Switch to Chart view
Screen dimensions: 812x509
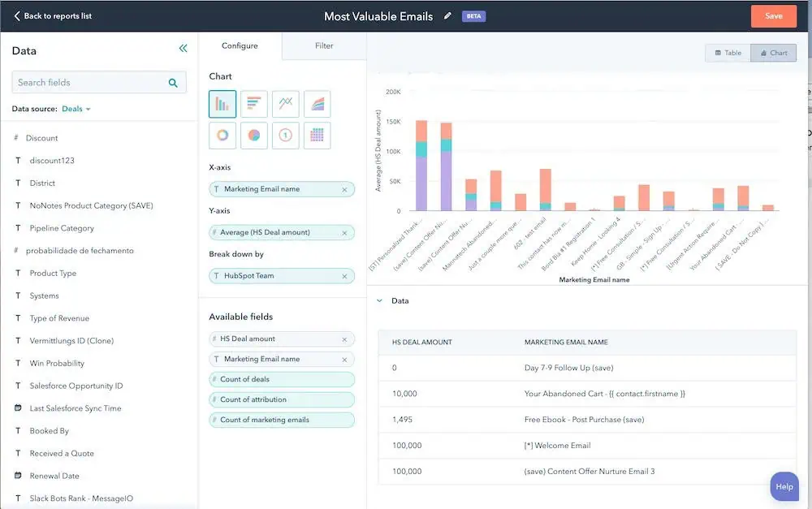774,53
